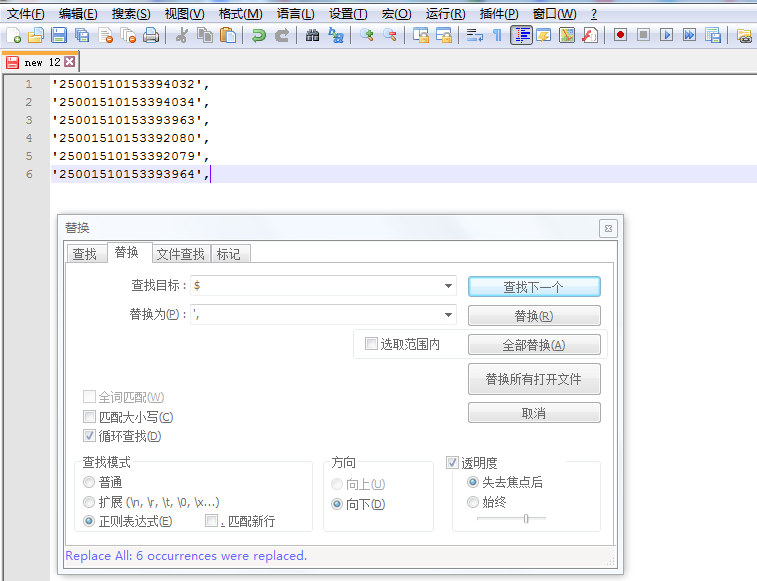This screenshot has width=757, height=581.
Task: Enable the . 匹配新行 checkbox
Action: tap(211, 521)
